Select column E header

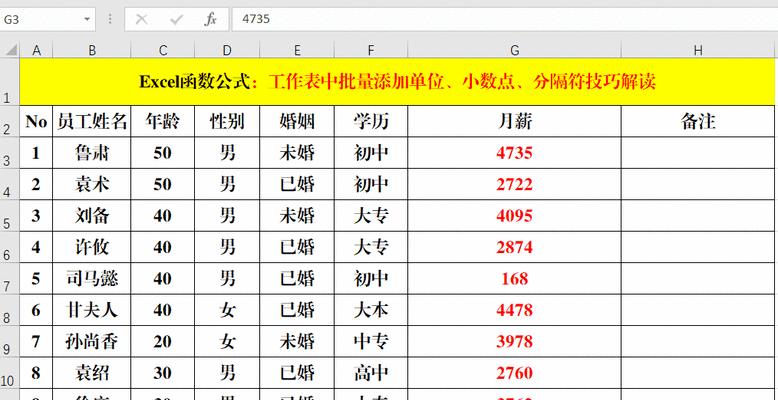click(297, 50)
